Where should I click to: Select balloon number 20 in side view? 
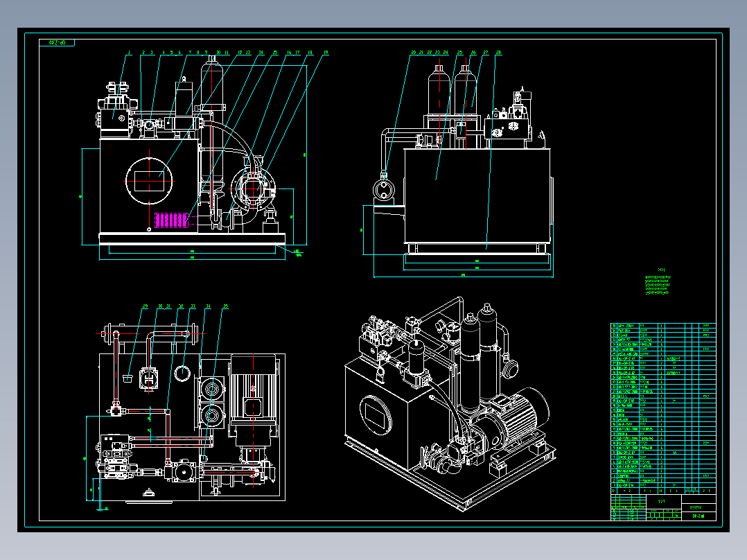click(x=414, y=53)
